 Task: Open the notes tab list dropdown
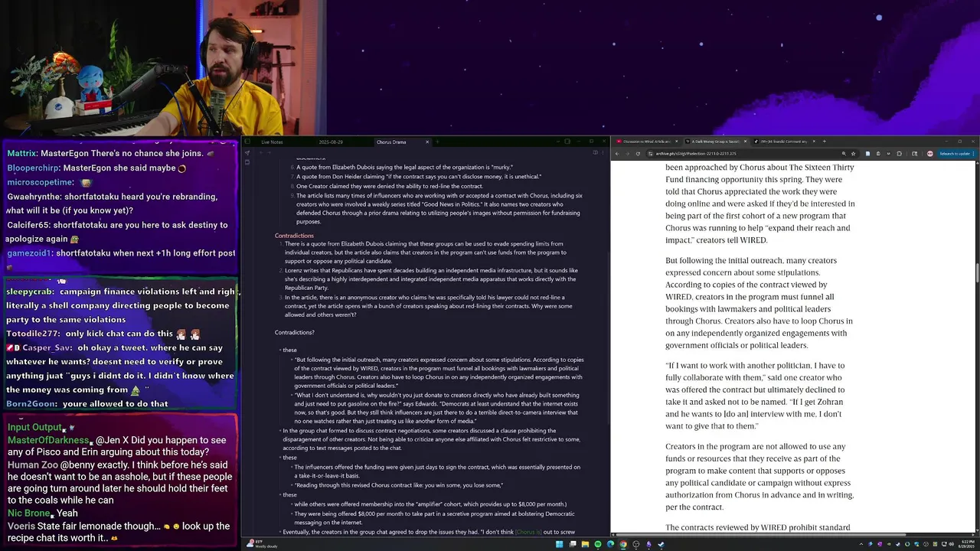coord(558,142)
